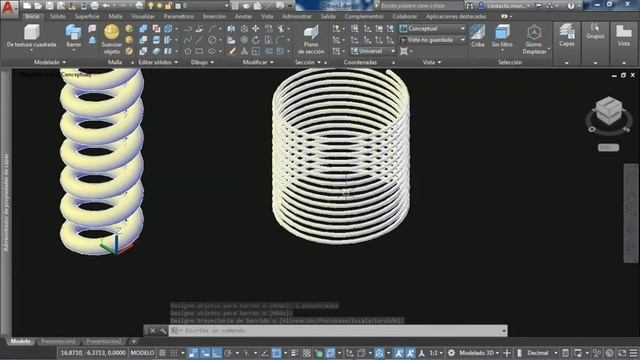Switch to the Modelo layout tab
Image resolution: width=640 pixels, height=360 pixels.
20,341
